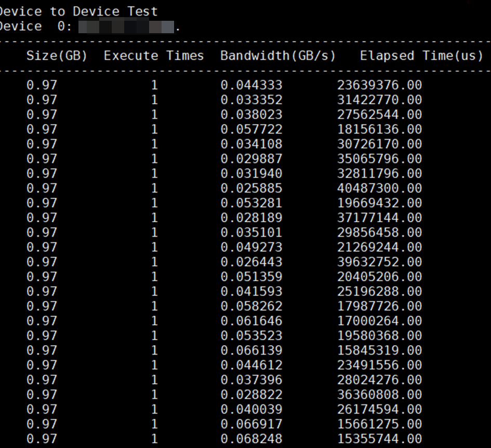Click bandwidth value 0.044612

[251, 365]
